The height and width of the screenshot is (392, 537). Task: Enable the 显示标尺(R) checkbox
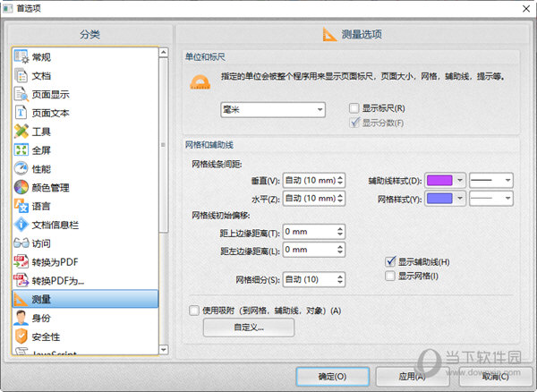354,108
